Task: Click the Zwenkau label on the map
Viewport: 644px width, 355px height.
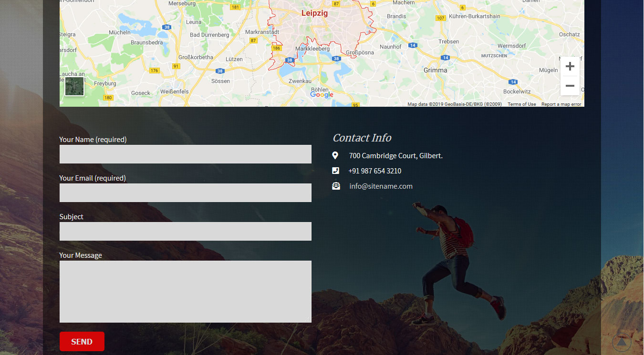Action: 300,81
